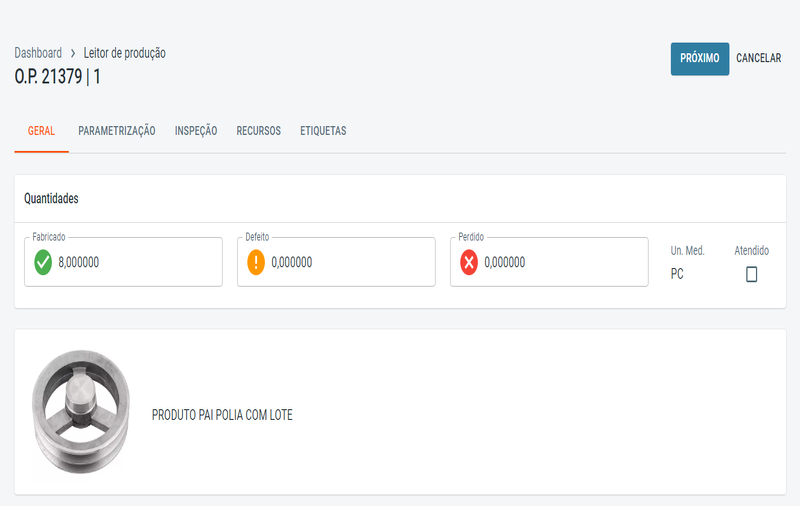
Task: Tick the Atendido checkbox
Action: [x=752, y=274]
